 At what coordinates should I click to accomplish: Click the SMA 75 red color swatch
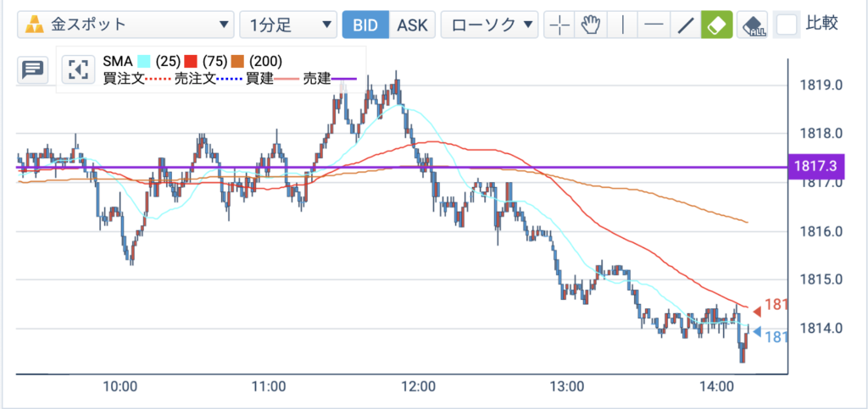point(191,61)
